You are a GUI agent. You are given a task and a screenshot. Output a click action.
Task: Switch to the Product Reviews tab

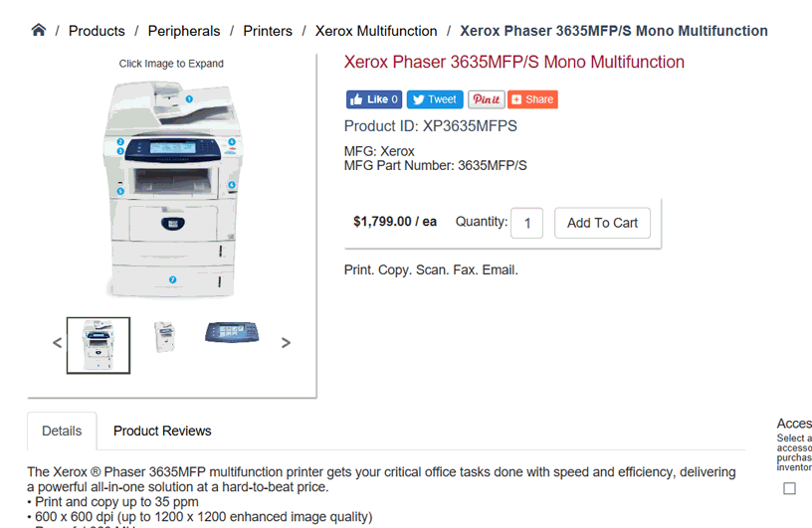162,431
